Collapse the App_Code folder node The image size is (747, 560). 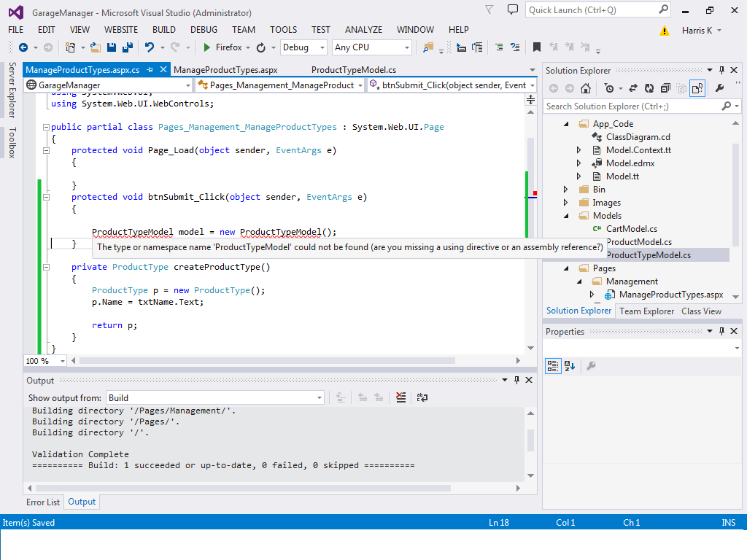pos(565,124)
